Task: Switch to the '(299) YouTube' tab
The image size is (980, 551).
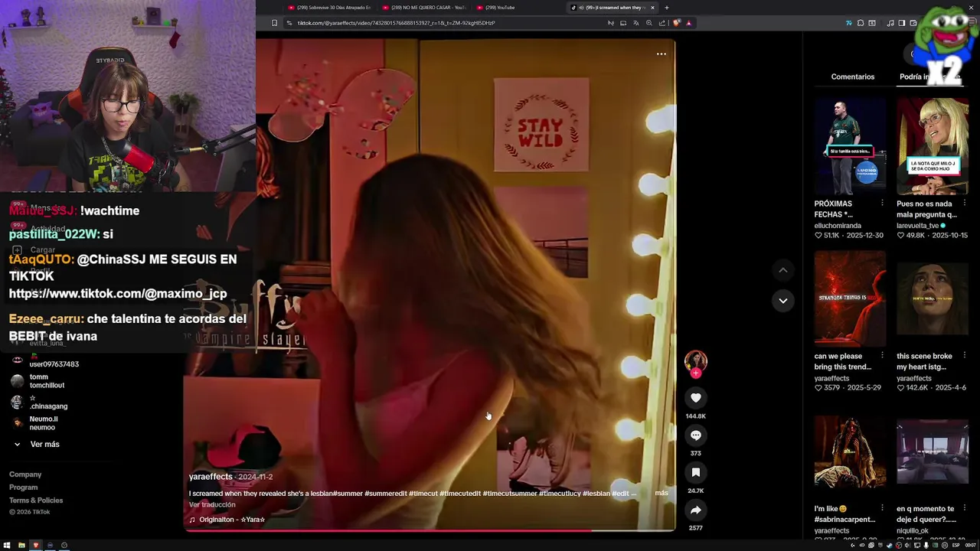Action: 517,8
